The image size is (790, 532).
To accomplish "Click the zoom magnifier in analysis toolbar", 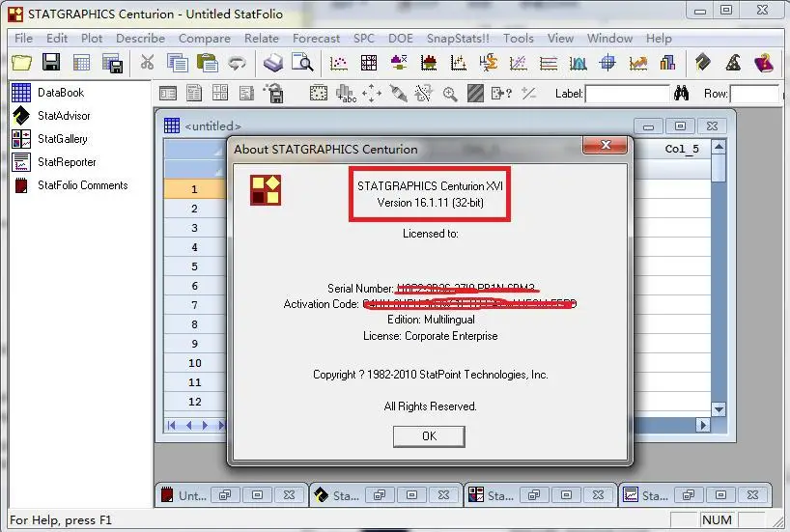I will click(x=450, y=94).
